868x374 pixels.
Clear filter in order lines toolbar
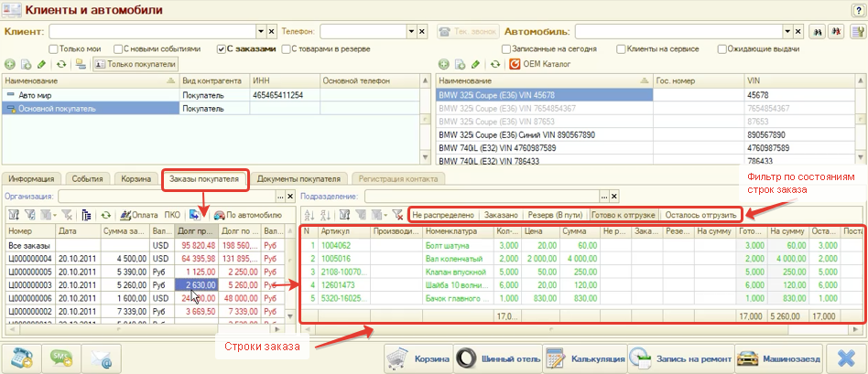tap(397, 215)
